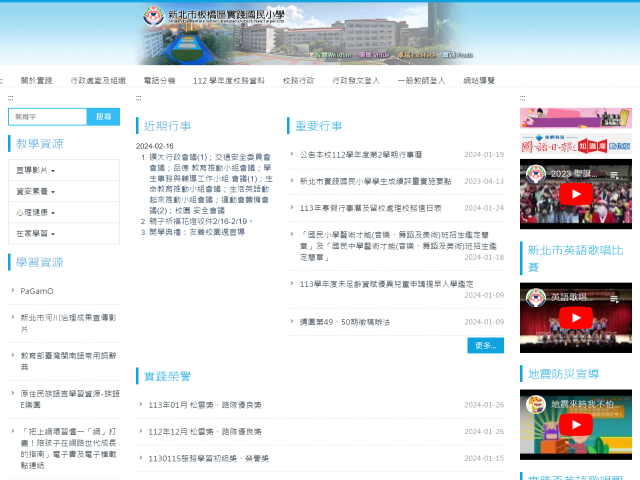Expand the 宣導影片 dropdown

pyautogui.click(x=64, y=170)
